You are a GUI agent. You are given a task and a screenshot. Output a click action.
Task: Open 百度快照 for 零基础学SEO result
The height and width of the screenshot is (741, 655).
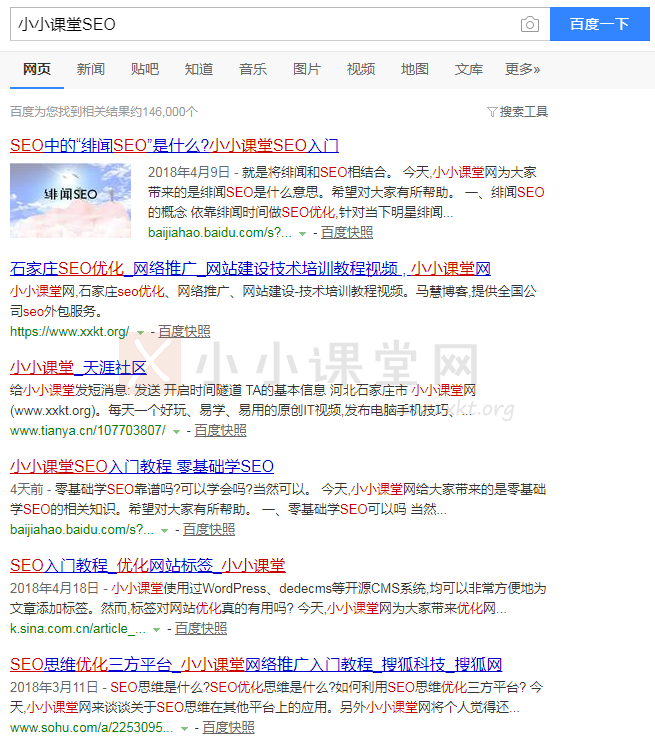coord(209,530)
